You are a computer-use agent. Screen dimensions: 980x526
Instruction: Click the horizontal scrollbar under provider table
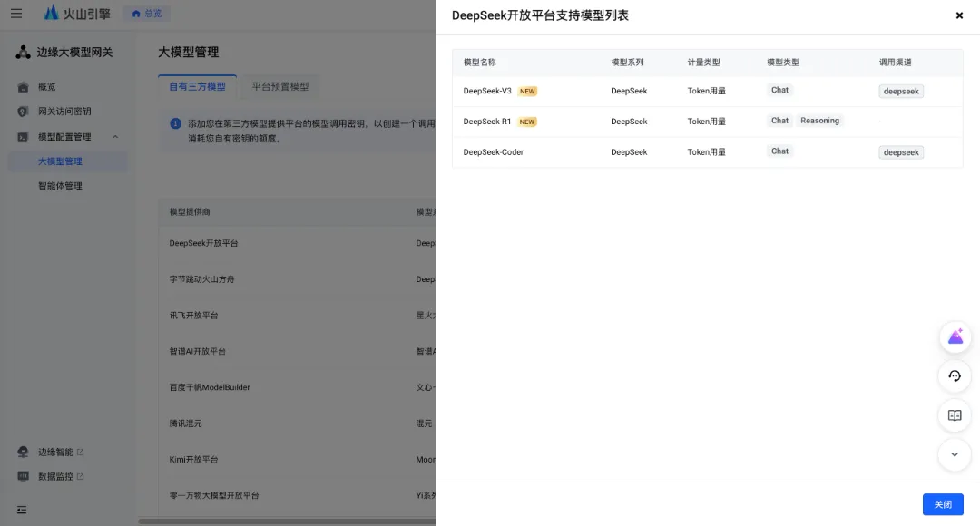pos(286,521)
